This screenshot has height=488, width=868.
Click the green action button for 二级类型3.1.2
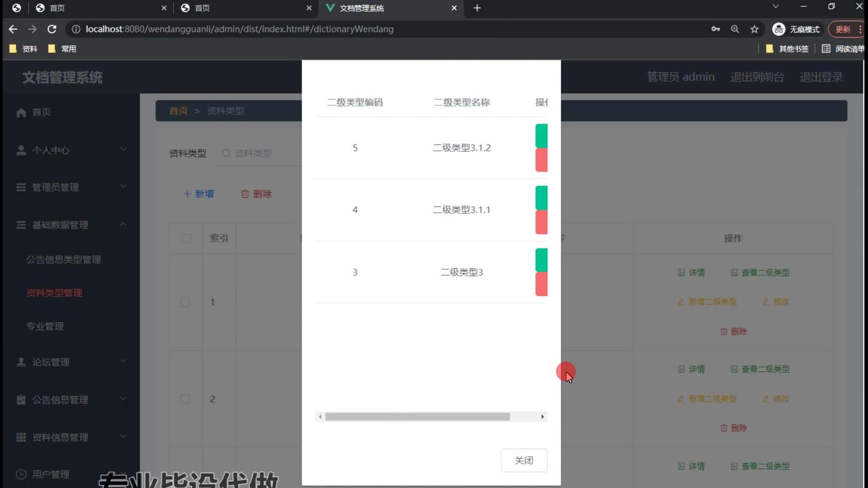[x=541, y=136]
